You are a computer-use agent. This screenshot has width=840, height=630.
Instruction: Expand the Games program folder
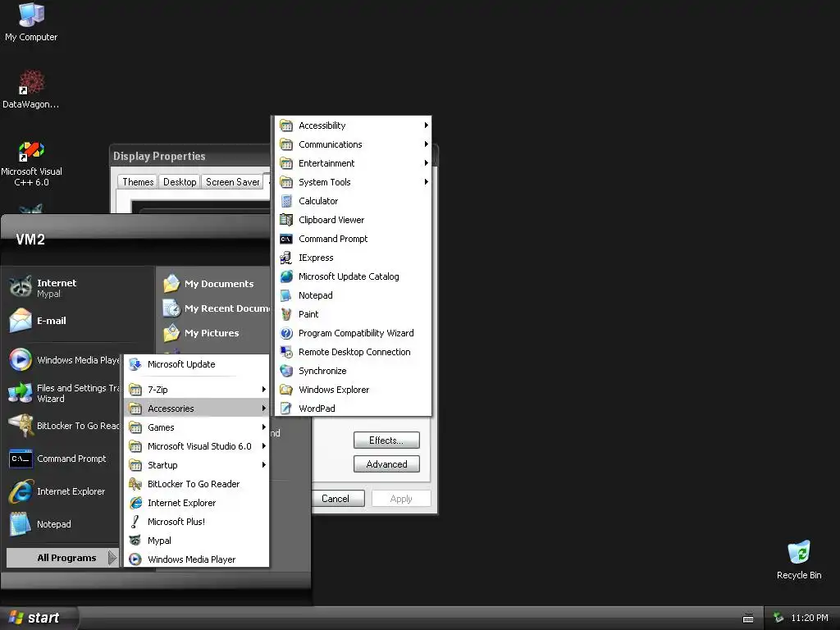tap(196, 427)
